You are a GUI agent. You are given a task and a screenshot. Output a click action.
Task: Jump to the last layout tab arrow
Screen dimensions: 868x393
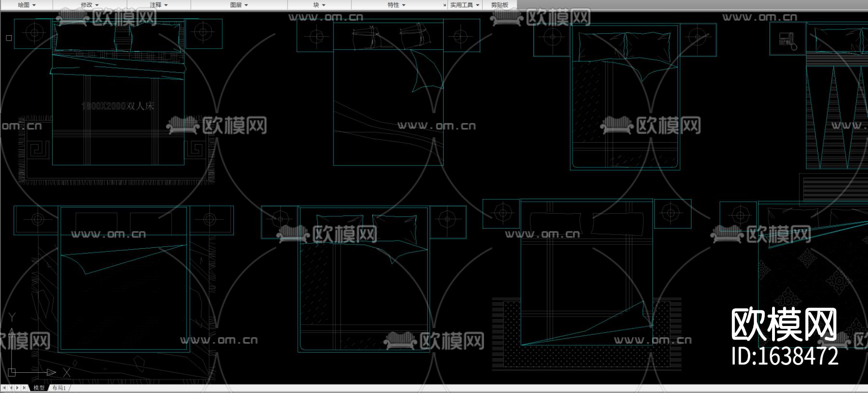click(x=25, y=388)
